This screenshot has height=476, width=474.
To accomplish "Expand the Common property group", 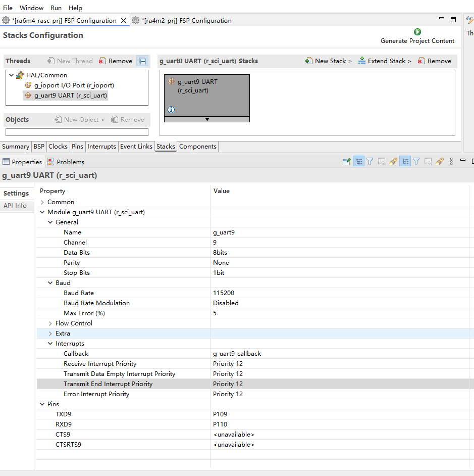I will [42, 202].
